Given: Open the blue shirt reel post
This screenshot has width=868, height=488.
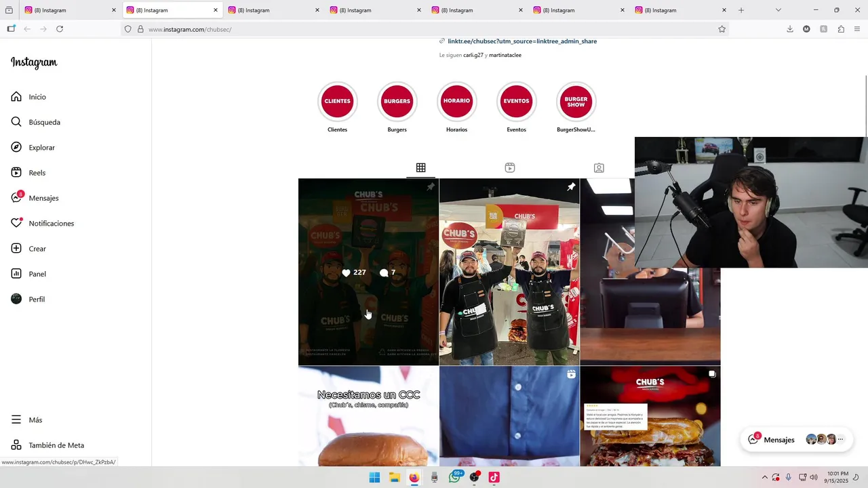Looking at the screenshot, I should 509,416.
